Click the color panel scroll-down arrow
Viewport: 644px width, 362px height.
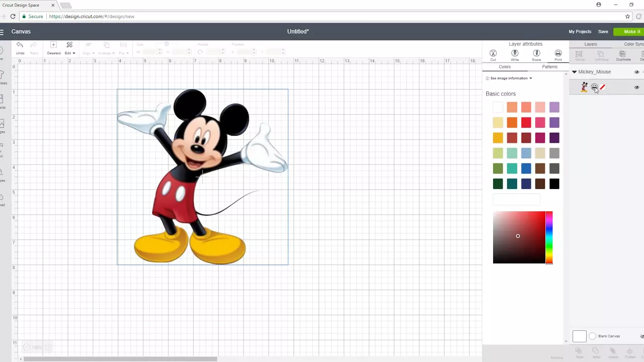tap(566, 342)
